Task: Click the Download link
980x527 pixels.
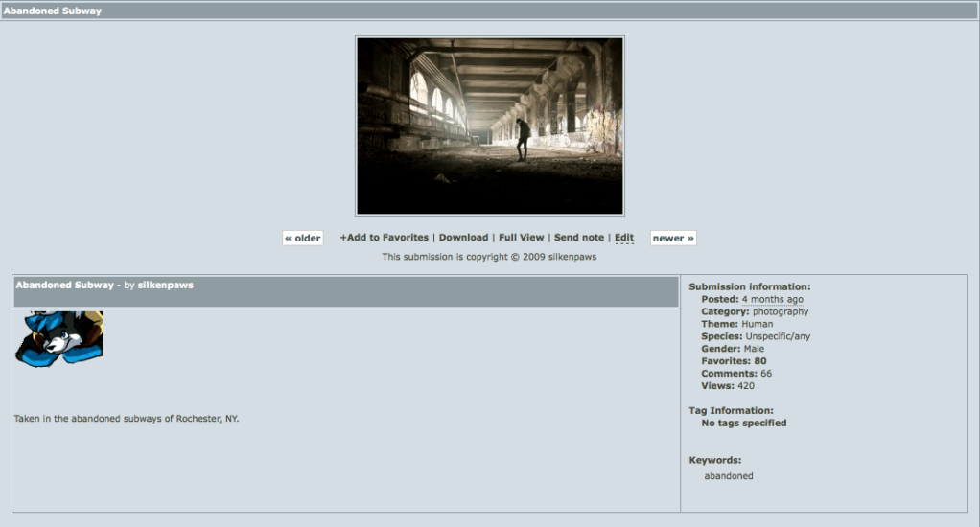Action: click(463, 238)
